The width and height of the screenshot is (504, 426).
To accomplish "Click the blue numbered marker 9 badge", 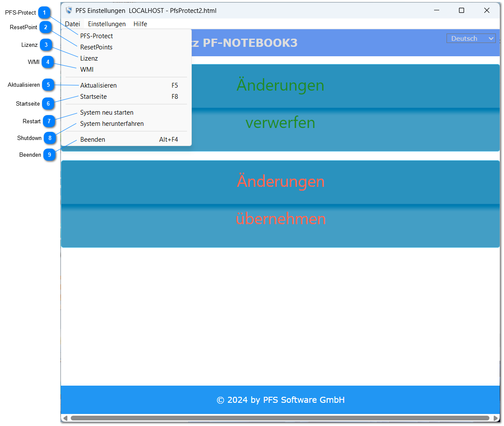I will click(49, 155).
